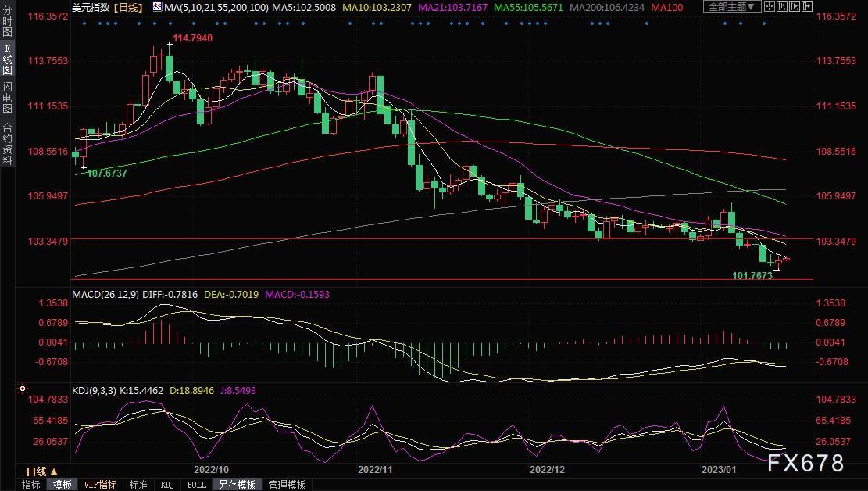The image size is (868, 491).
Task: Open the 全部主题 dropdown
Action: click(730, 7)
